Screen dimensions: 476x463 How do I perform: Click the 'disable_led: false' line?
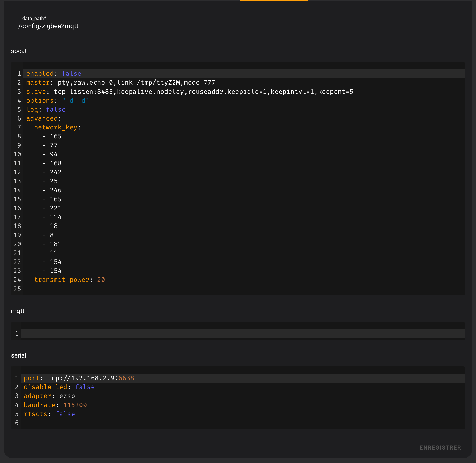point(243,387)
